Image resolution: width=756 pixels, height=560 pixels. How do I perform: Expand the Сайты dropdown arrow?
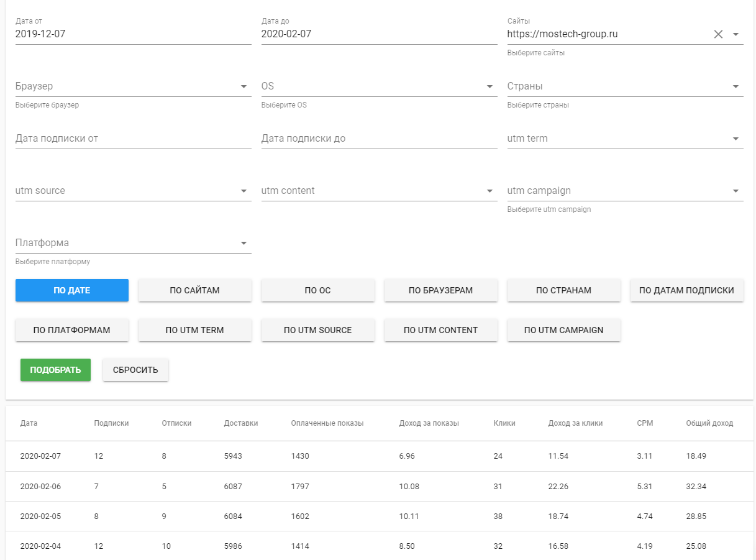pos(736,34)
